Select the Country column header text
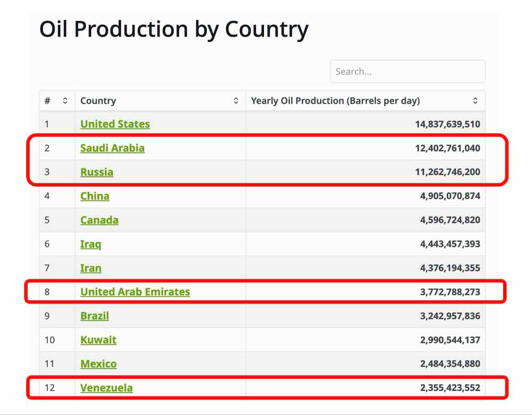 tap(98, 101)
